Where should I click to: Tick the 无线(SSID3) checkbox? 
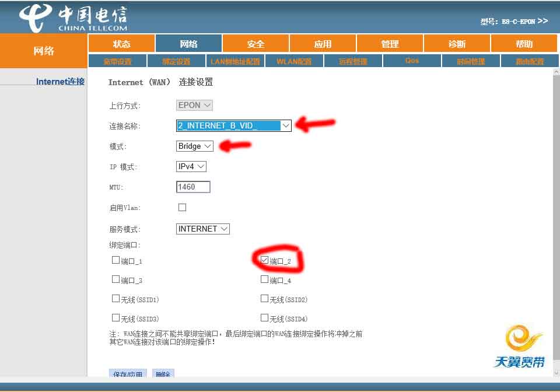coord(116,317)
